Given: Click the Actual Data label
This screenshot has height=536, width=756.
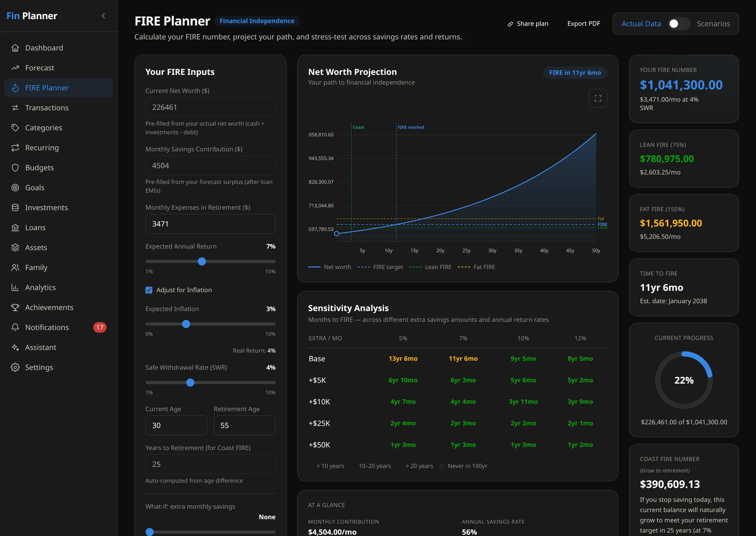Looking at the screenshot, I should [x=641, y=23].
